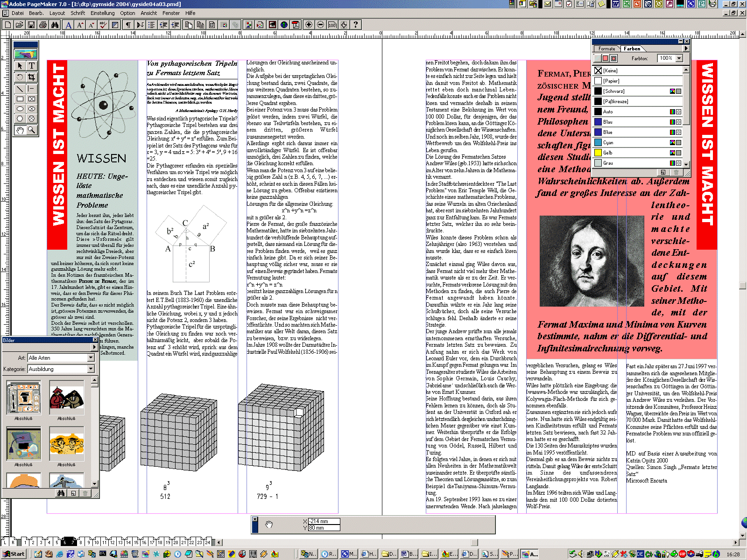
Task: Open the Kategorie 'Ausbildung' dropdown
Action: pyautogui.click(x=91, y=369)
